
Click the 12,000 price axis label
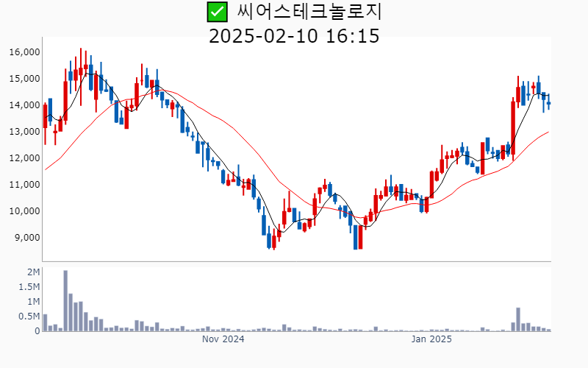25,158
